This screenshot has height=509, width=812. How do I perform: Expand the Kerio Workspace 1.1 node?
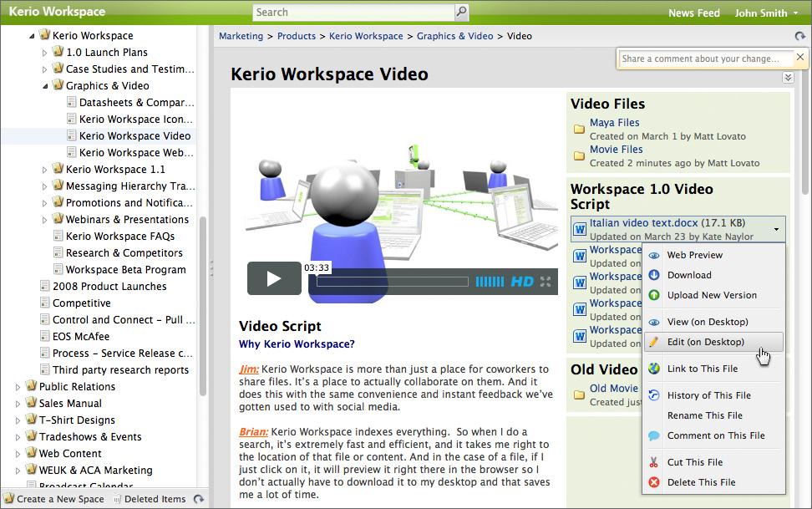(44, 170)
